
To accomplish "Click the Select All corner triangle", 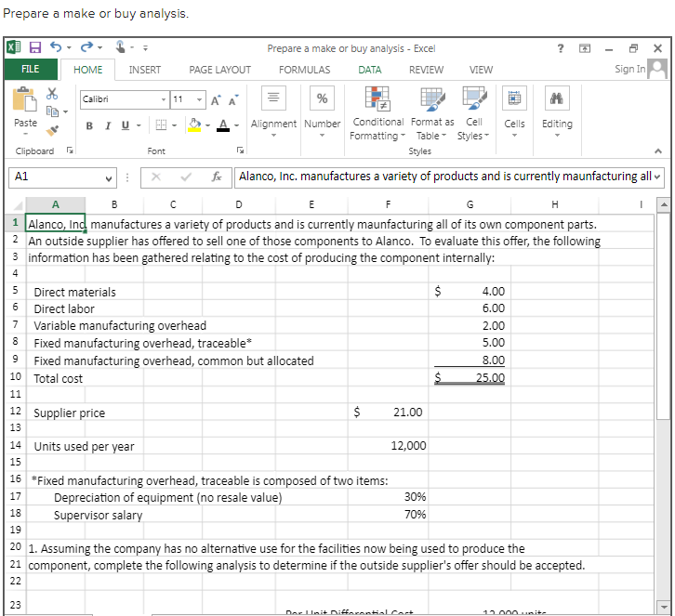I will tap(18, 205).
